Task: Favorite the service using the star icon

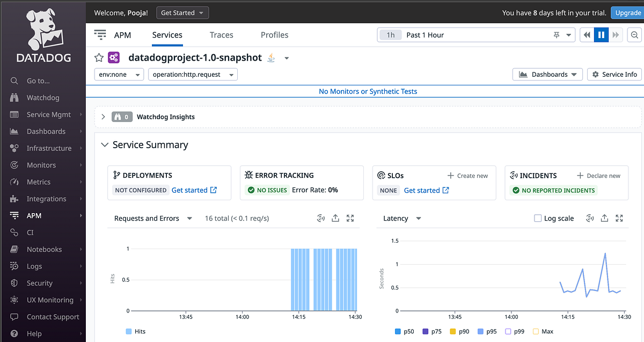Action: (98, 57)
